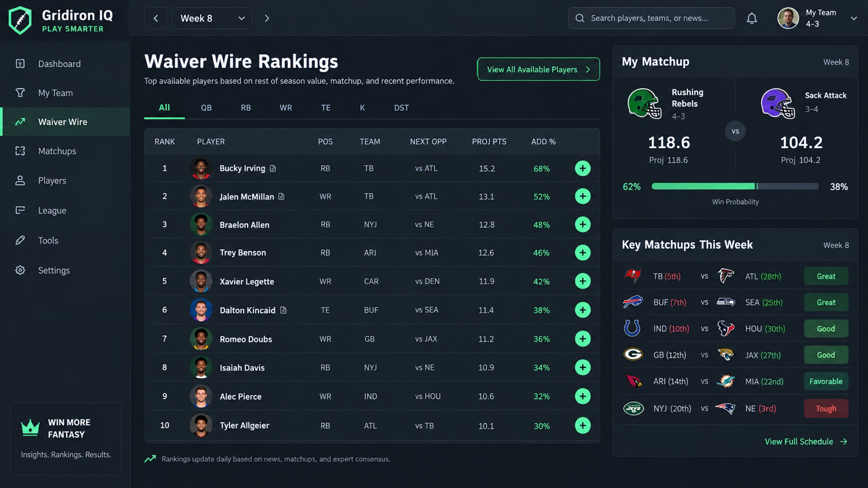
Task: Open notifications bell
Action: pyautogui.click(x=752, y=18)
